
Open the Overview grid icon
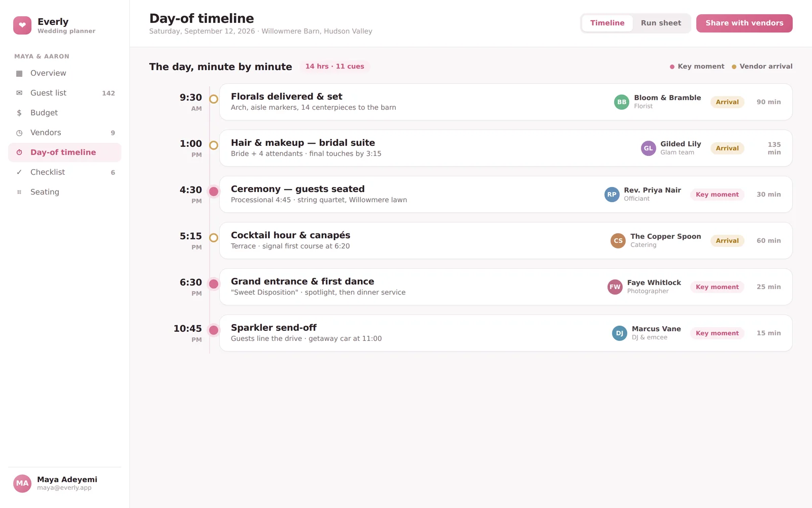point(19,73)
